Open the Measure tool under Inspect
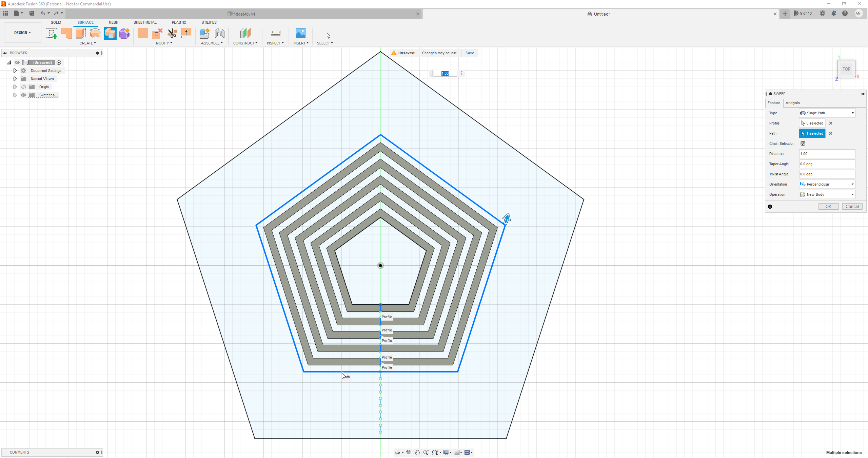Image resolution: width=868 pixels, height=458 pixels. pyautogui.click(x=275, y=33)
